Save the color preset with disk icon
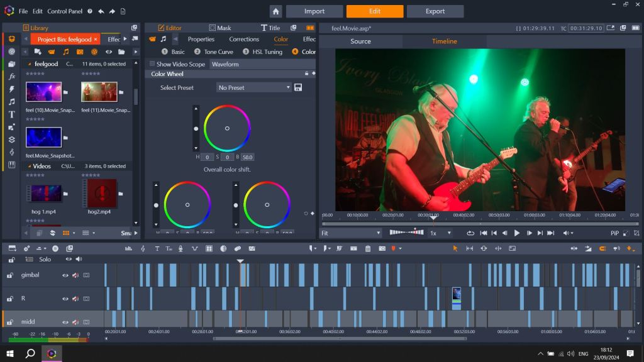This screenshot has height=362, width=644. click(x=297, y=87)
